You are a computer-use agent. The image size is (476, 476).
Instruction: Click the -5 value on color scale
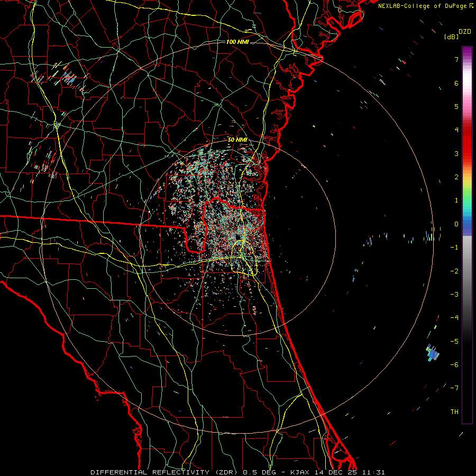click(x=454, y=342)
